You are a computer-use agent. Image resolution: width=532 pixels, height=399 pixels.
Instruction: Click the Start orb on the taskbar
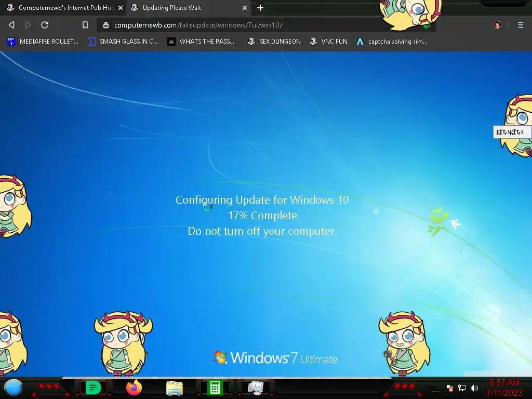(x=14, y=388)
